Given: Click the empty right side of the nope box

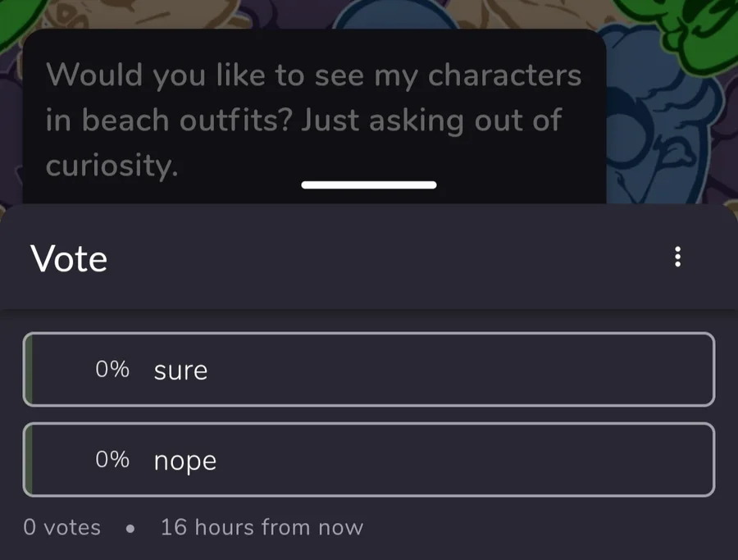Looking at the screenshot, I should pyautogui.click(x=471, y=460).
